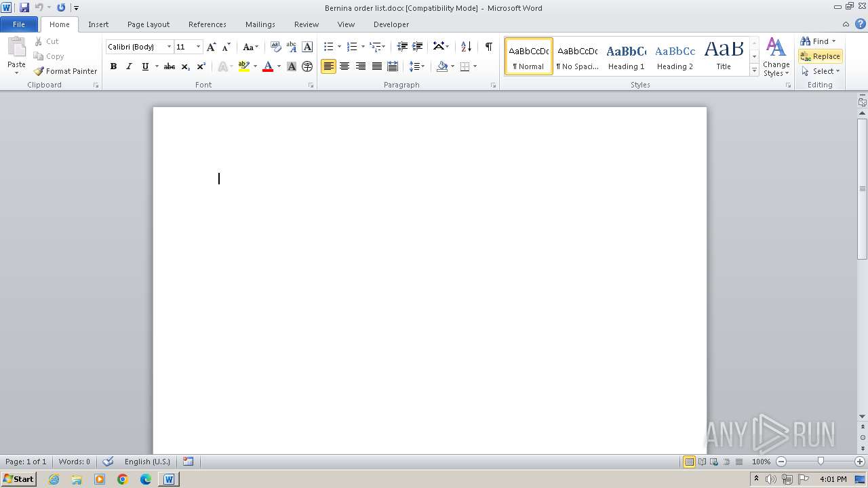This screenshot has width=868, height=488.
Task: Click the Paste clipboard icon
Action: (16, 47)
